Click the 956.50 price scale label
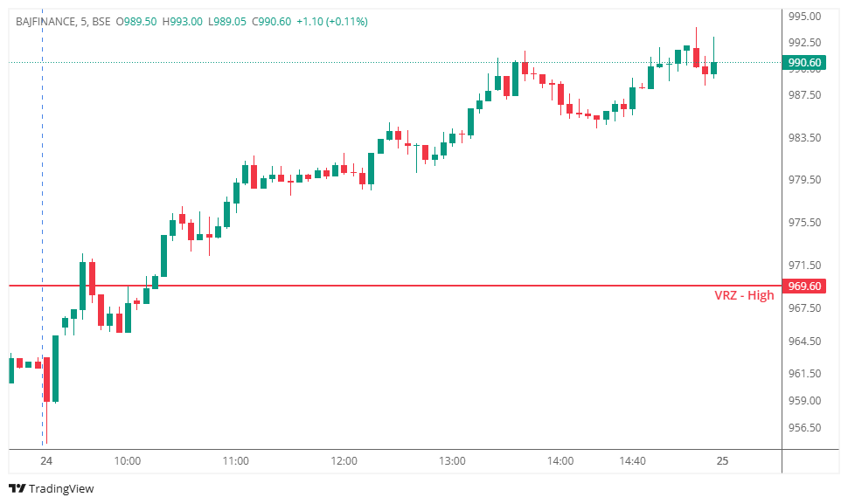The image size is (848, 504). pos(805,428)
